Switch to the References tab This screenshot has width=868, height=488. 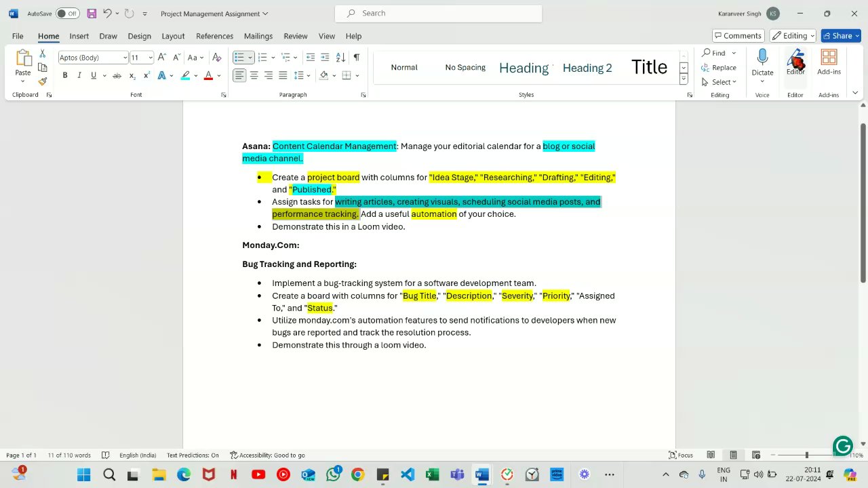214,36
